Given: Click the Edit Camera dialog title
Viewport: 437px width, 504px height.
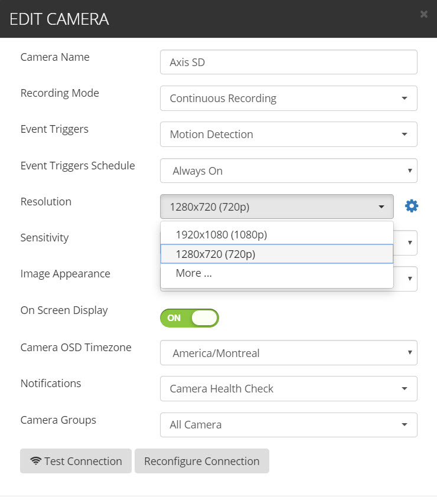Looking at the screenshot, I should 59,19.
